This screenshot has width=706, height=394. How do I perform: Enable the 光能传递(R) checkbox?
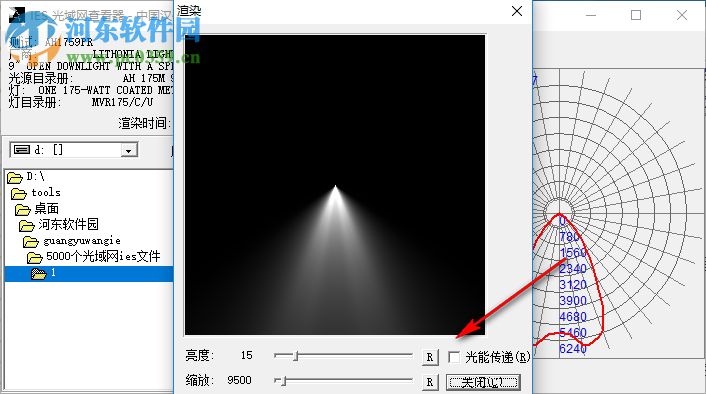(454, 358)
